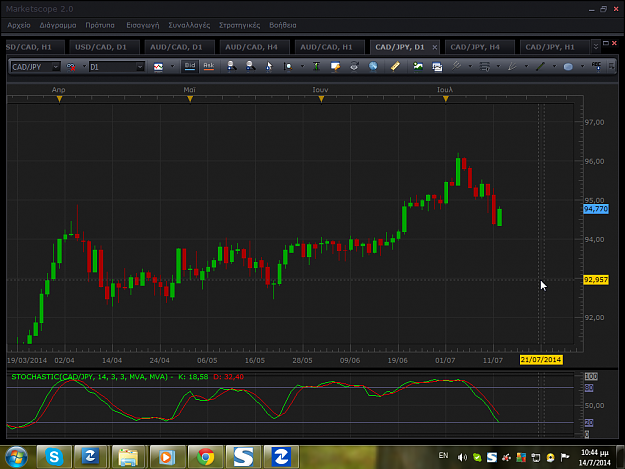Click the volume speaker tray icon
This screenshot has width=625, height=469.
462,457
